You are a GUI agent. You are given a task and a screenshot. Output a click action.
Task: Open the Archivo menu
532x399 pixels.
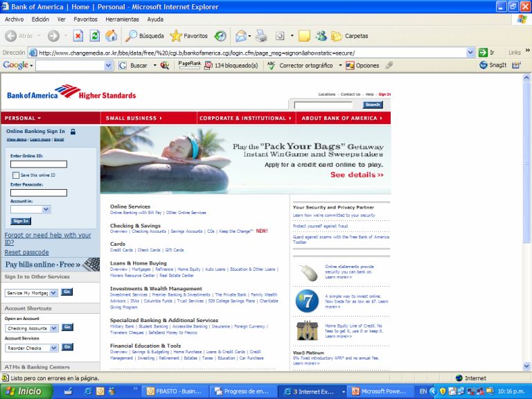[15, 19]
